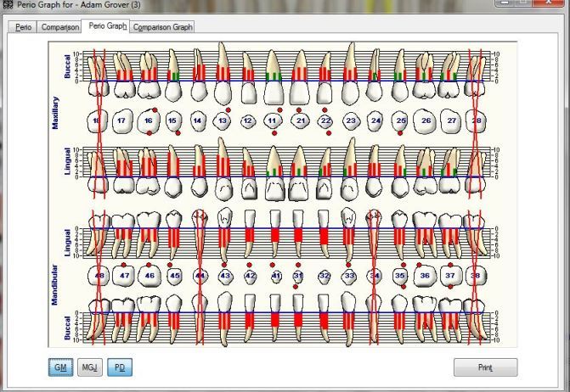Click the tooth 17 occlusal icon
570x392 pixels.
121,121
